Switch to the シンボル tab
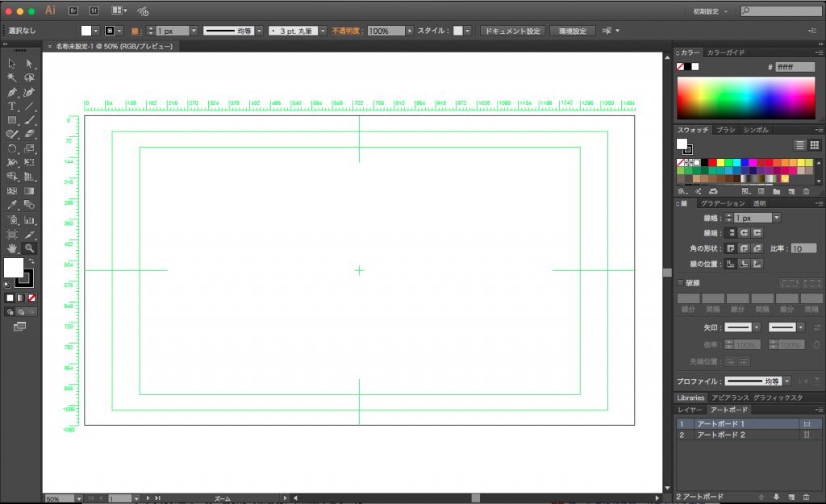 tap(756, 130)
